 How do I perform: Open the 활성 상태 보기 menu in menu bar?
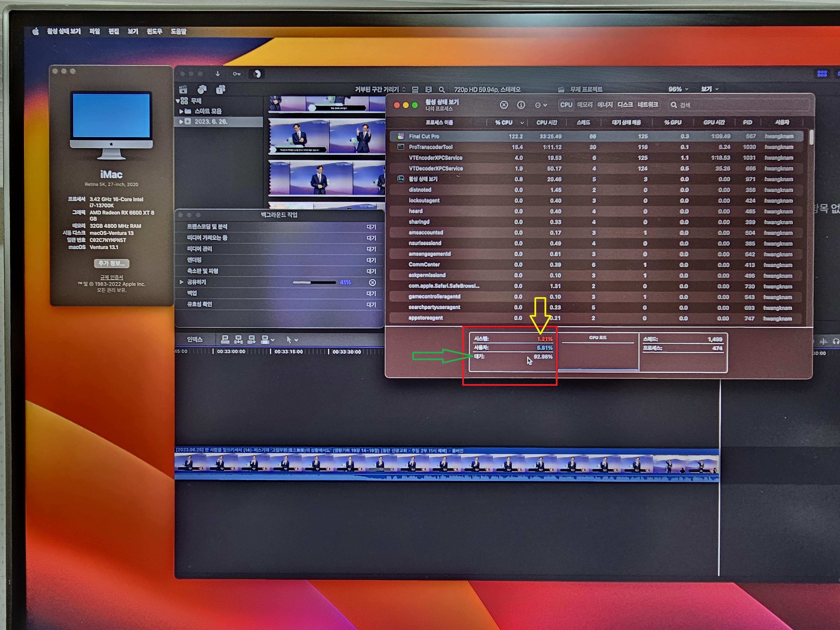[64, 31]
